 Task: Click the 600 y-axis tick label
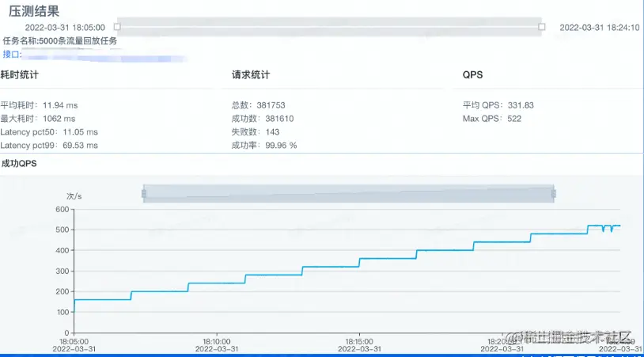click(x=62, y=210)
